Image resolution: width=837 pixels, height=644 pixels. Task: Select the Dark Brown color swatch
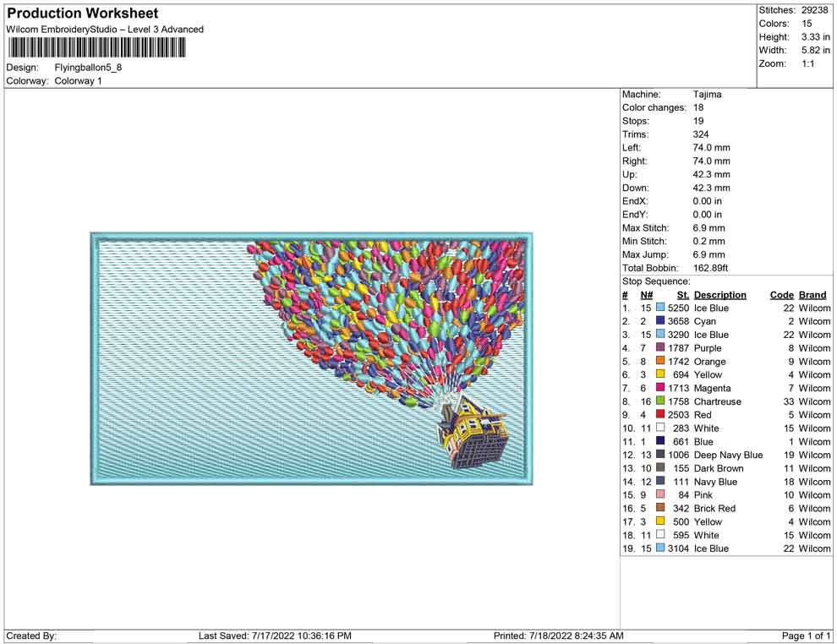[x=660, y=467]
